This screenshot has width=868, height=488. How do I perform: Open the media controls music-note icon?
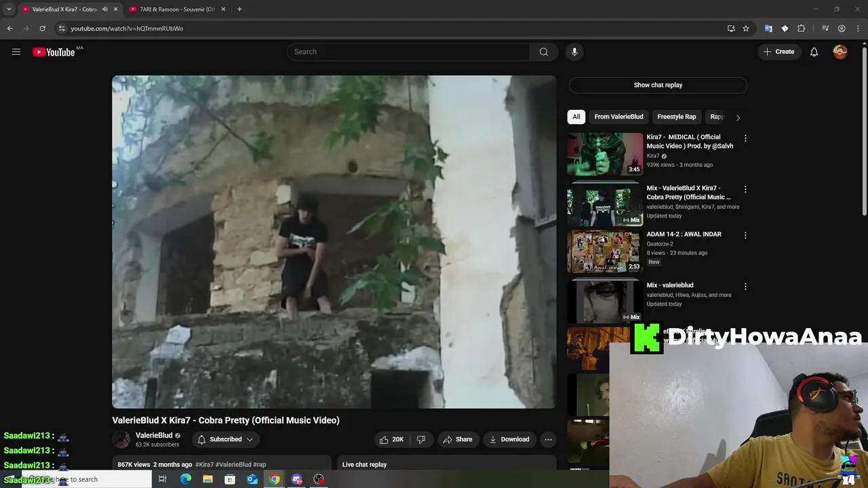click(825, 28)
